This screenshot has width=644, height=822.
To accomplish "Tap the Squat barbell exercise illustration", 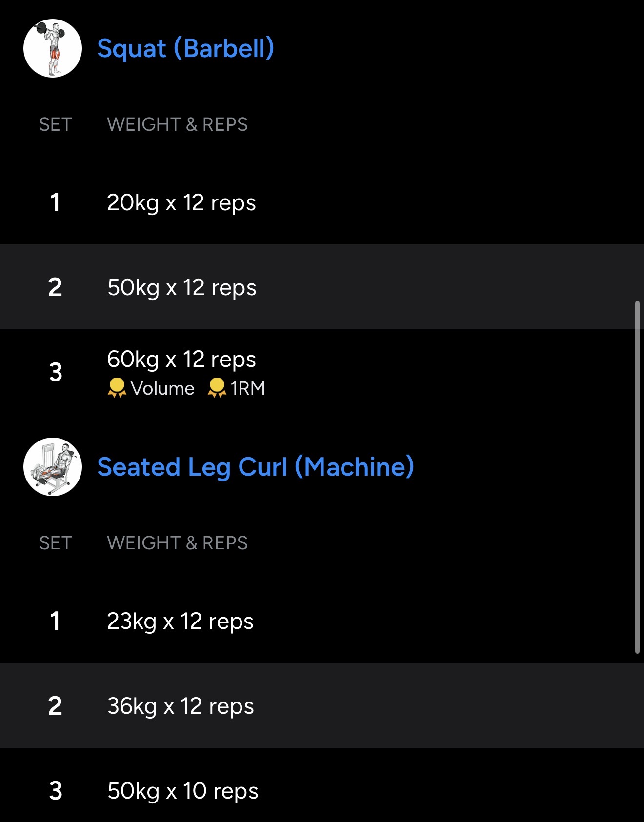I will 53,48.
